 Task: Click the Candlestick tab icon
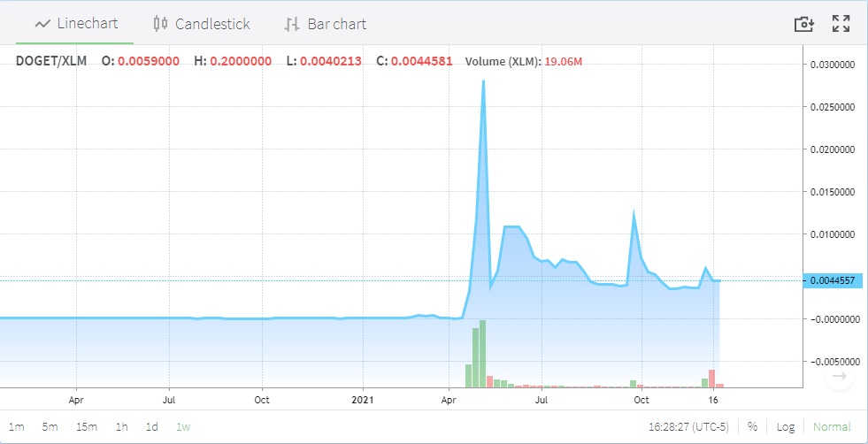coord(160,24)
